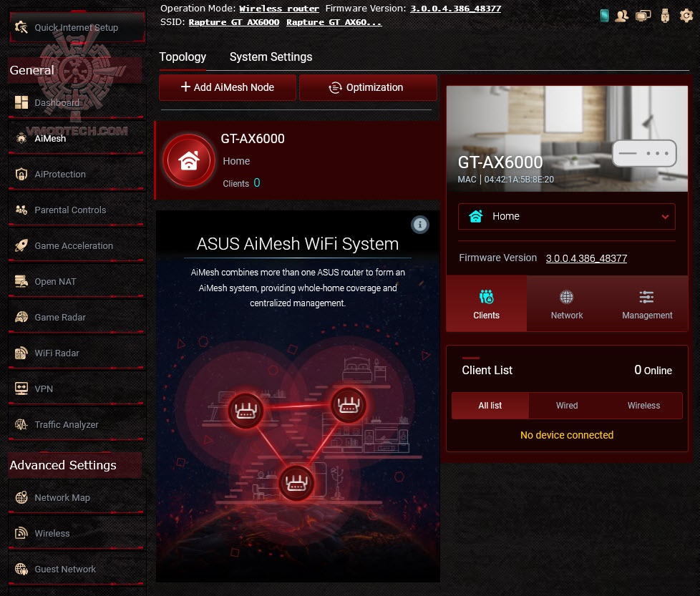The image size is (700, 596).
Task: Click the first Rapture_GT_AX6000 SSID link
Action: [x=234, y=22]
